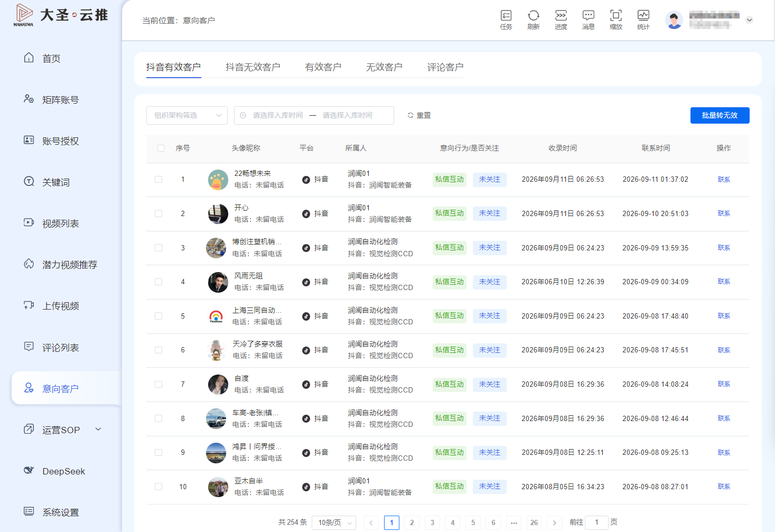
Task: Go to 首页 home in sidebar
Action: tap(51, 58)
